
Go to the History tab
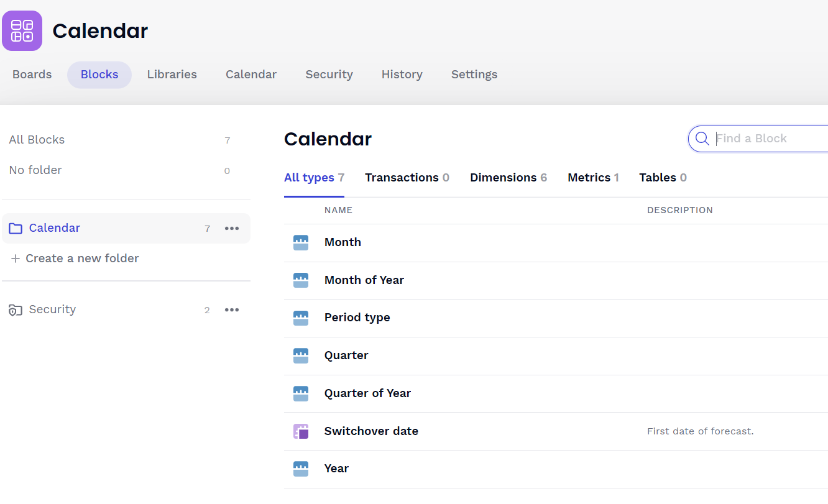coord(402,75)
